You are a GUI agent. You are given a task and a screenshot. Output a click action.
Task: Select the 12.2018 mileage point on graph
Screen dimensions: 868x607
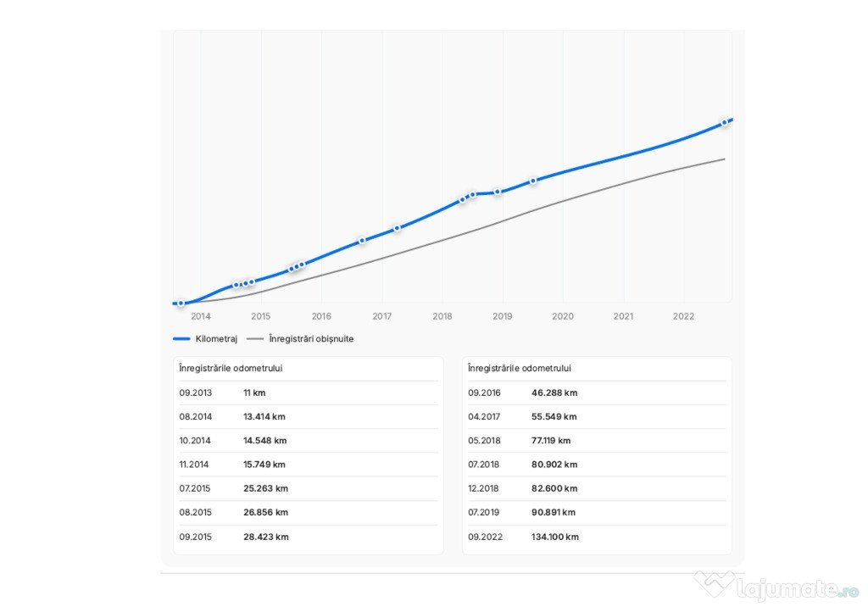(x=498, y=192)
